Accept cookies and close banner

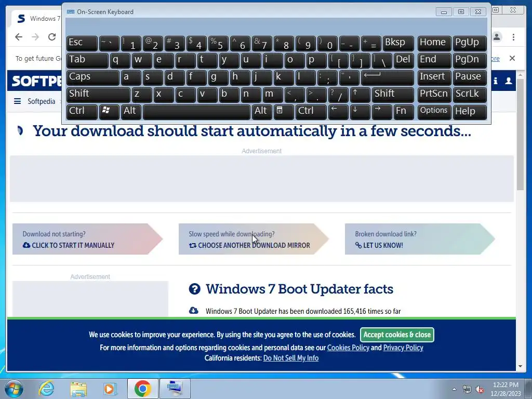tap(397, 335)
